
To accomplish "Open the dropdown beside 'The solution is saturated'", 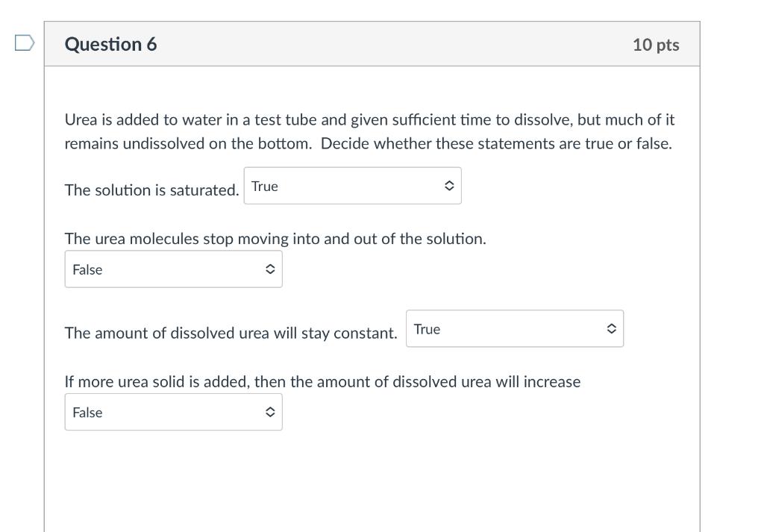I will (352, 186).
